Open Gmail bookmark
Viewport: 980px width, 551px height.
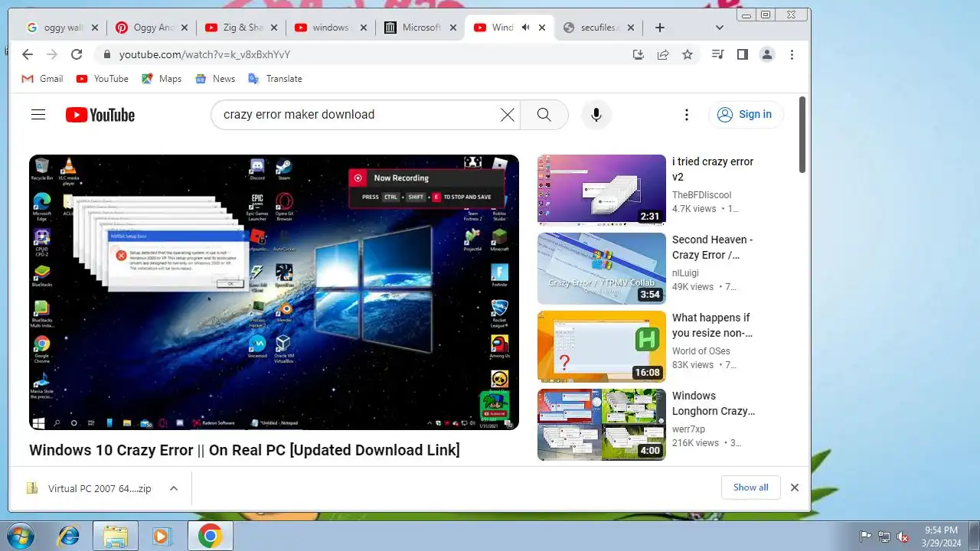tap(42, 79)
